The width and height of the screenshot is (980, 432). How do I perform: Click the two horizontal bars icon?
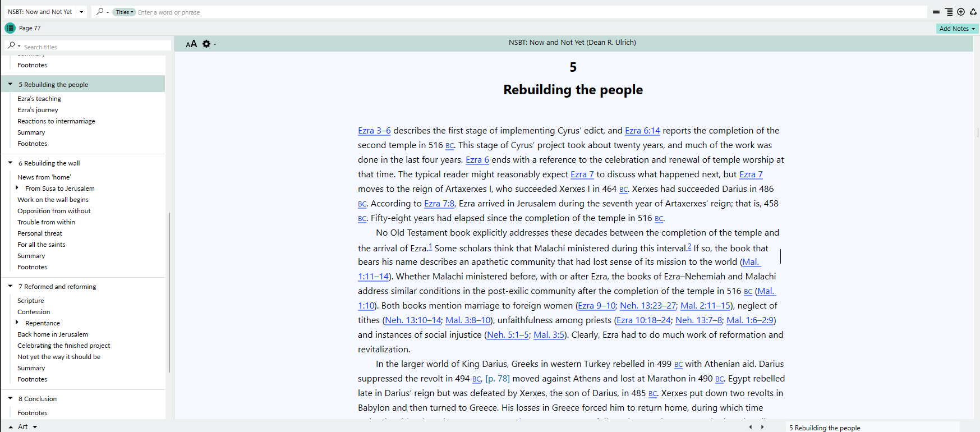pos(936,12)
